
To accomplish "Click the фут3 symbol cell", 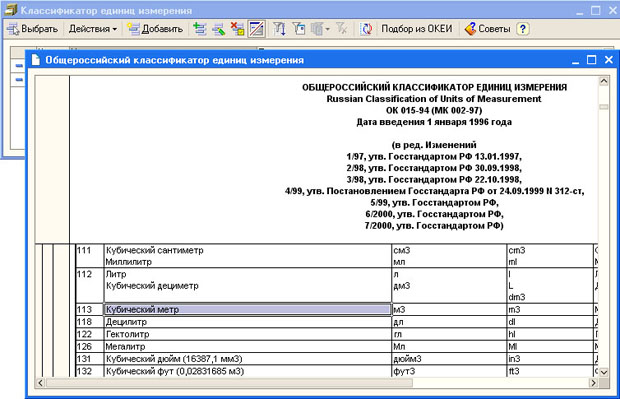I will [449, 371].
